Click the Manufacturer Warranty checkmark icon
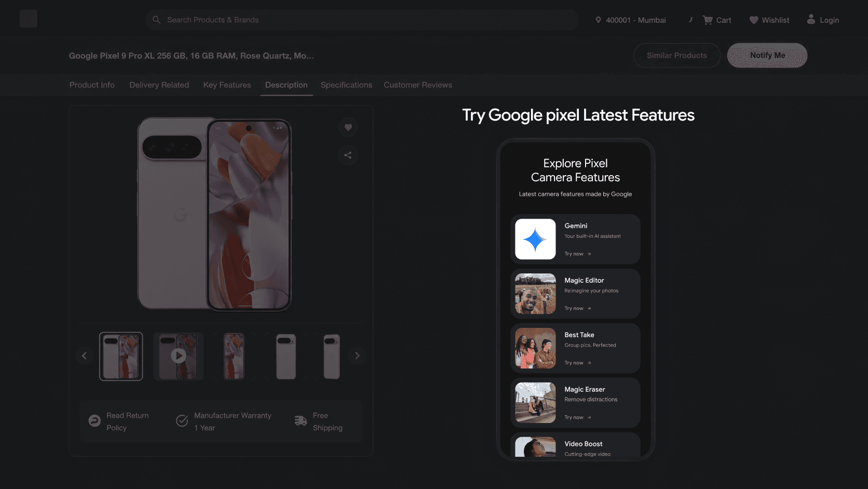This screenshot has width=868, height=489. [x=182, y=421]
